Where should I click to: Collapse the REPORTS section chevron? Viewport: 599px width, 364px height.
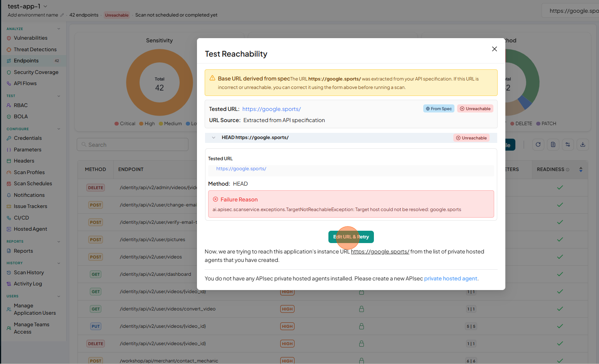click(59, 242)
